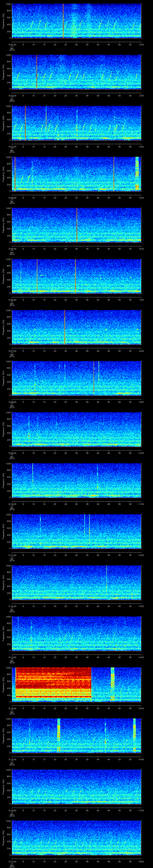Click the large red noise block in 5:14 spectrogram
The width and height of the screenshot is (153, 868).
click(x=53, y=682)
